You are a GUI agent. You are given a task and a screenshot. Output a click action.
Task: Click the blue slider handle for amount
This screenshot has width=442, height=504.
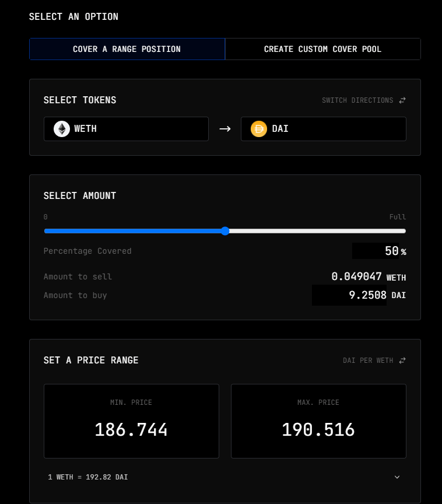pos(225,231)
